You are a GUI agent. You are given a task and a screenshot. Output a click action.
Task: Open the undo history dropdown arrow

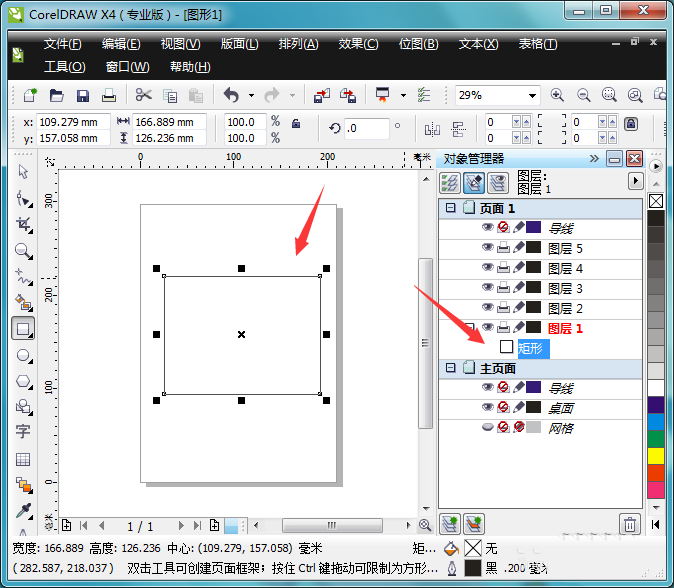(251, 95)
